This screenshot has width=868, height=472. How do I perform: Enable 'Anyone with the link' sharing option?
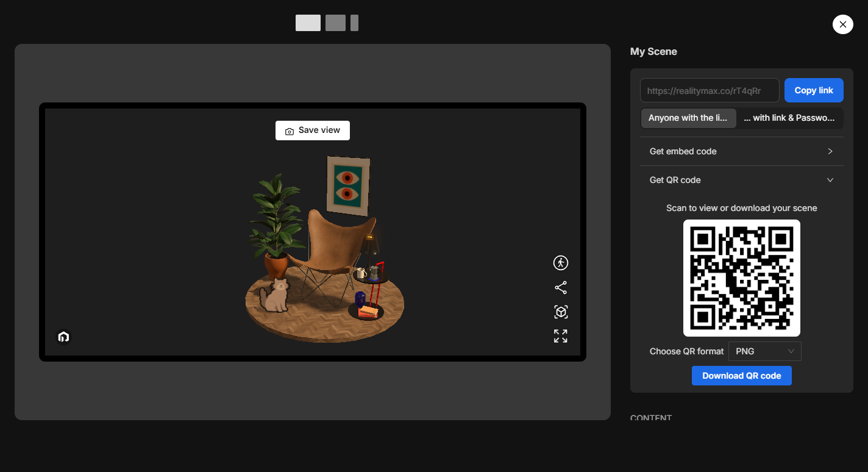click(688, 118)
